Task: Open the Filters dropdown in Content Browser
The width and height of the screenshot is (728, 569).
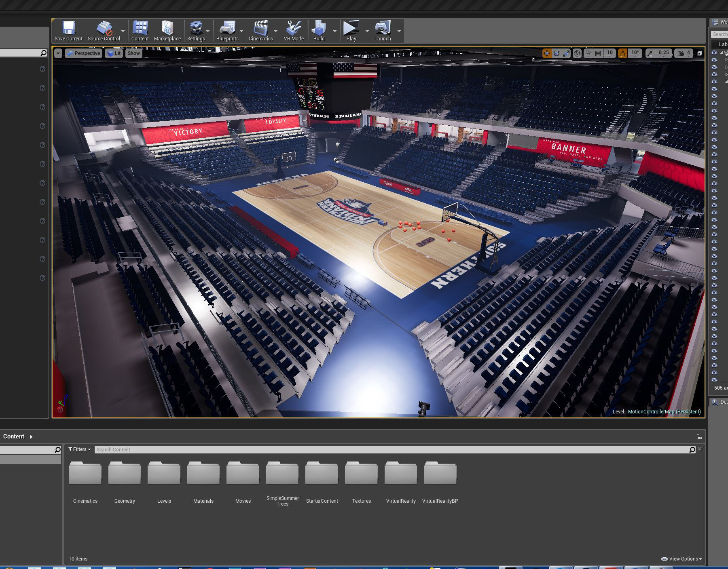Action: tap(79, 449)
